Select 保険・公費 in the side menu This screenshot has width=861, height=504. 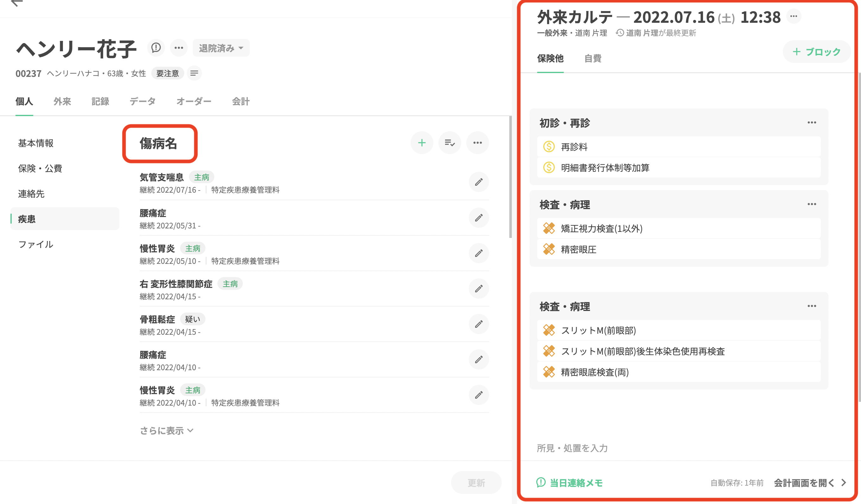40,168
